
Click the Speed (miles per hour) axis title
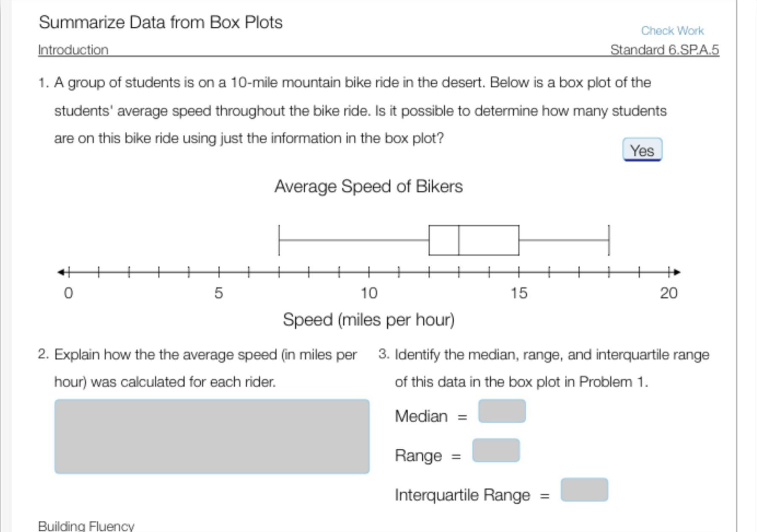pos(368,319)
